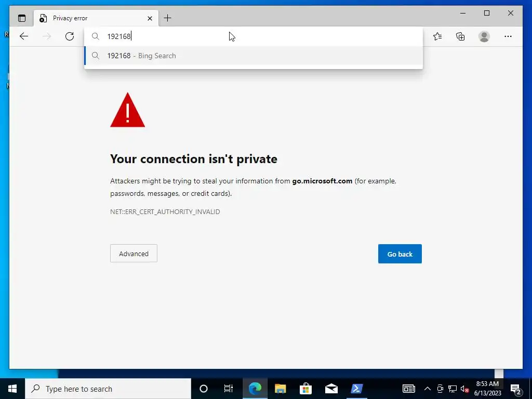The image size is (532, 399).
Task: Open the Collections icon
Action: [x=460, y=36]
